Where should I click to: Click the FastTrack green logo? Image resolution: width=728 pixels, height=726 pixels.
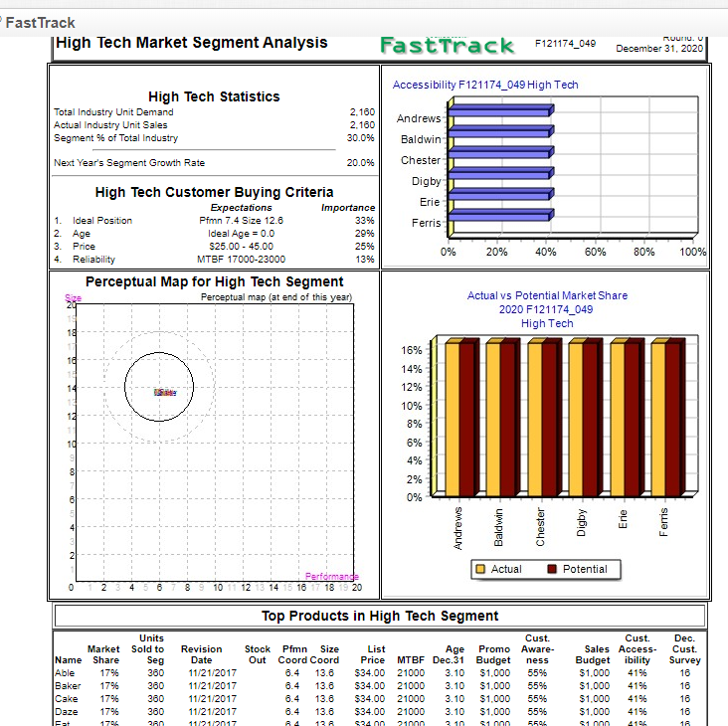[448, 46]
